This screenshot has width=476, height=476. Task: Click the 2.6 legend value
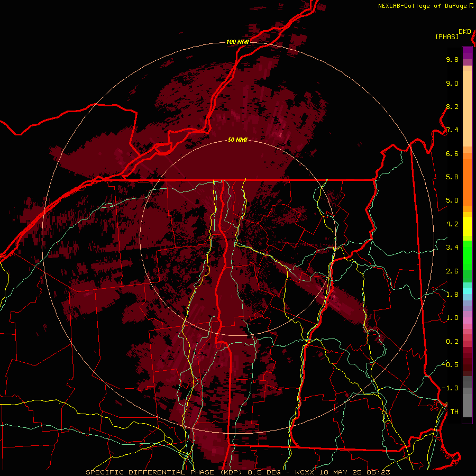[x=452, y=271]
